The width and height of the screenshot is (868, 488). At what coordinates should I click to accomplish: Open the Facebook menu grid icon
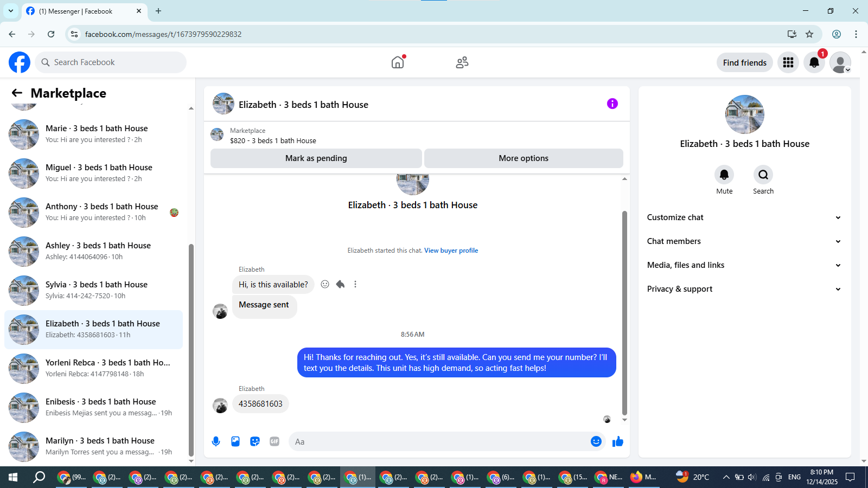tap(788, 62)
